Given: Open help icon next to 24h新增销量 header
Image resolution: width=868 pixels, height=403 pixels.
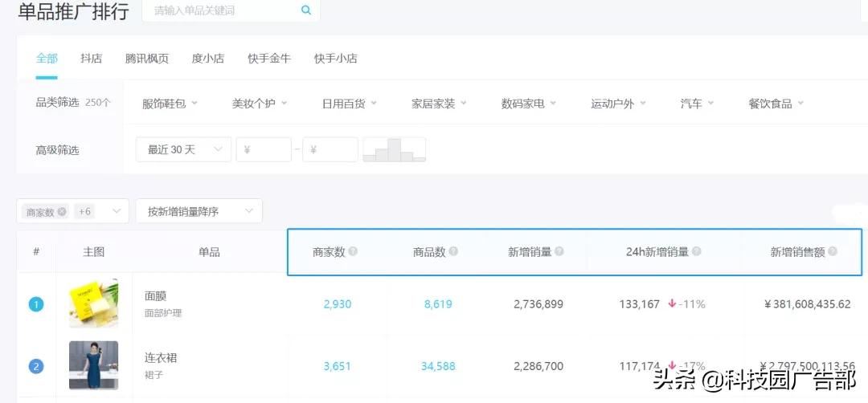Looking at the screenshot, I should (x=696, y=251).
